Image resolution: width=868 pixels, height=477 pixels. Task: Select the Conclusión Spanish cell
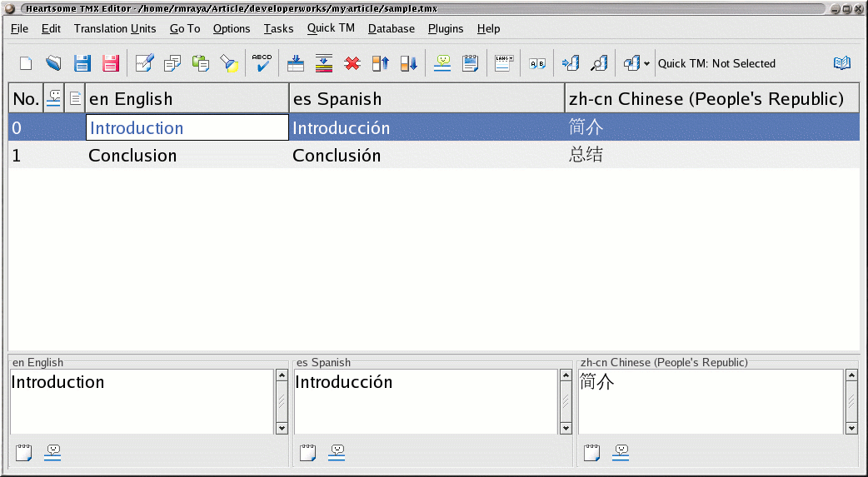pyautogui.click(x=427, y=155)
